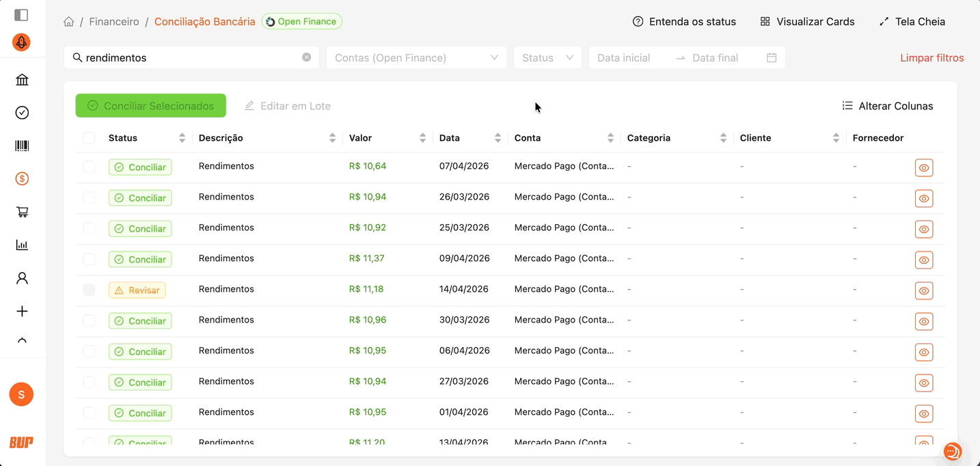This screenshot has height=466, width=980.
Task: Check the R$ 10,64 row checkbox
Action: 89,167
